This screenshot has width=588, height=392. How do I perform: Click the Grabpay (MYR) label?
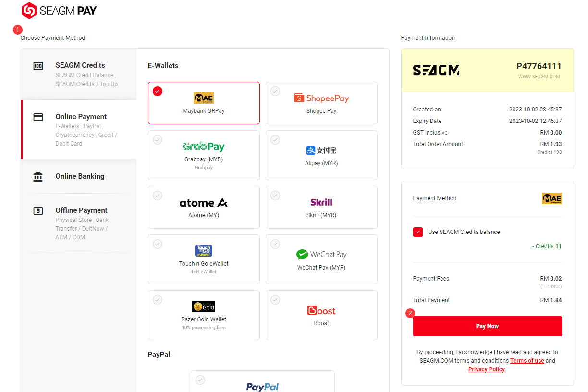[x=204, y=159]
